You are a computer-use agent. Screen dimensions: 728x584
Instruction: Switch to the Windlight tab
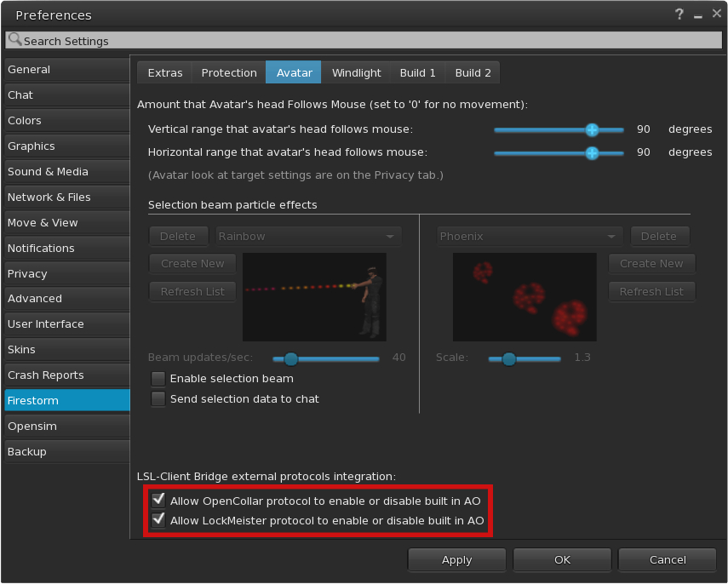click(x=356, y=73)
